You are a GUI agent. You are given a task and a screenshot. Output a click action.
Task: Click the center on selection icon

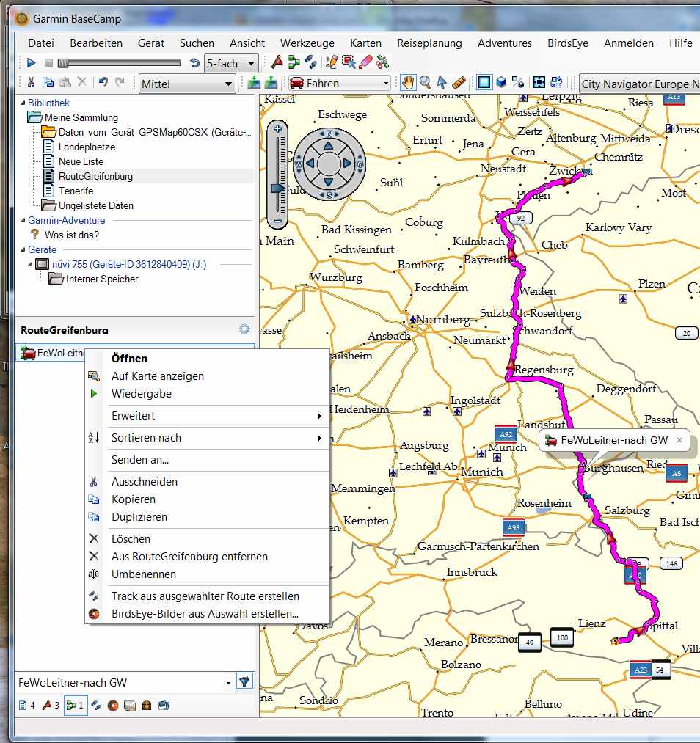tap(539, 82)
